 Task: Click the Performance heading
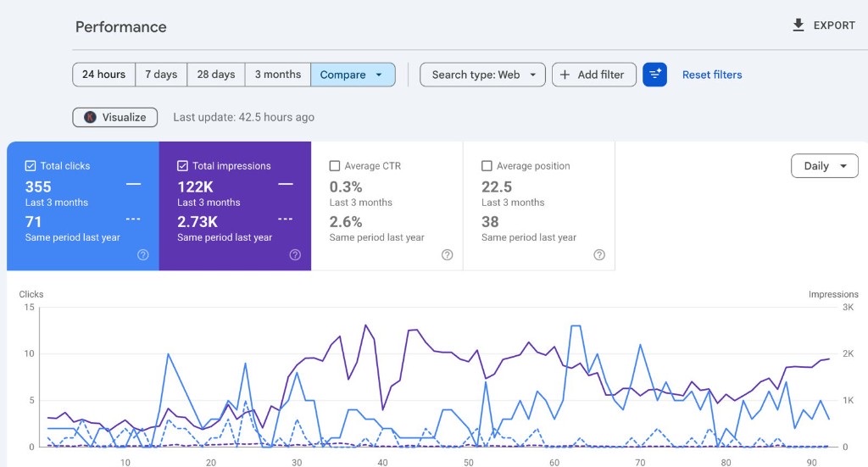[x=120, y=27]
